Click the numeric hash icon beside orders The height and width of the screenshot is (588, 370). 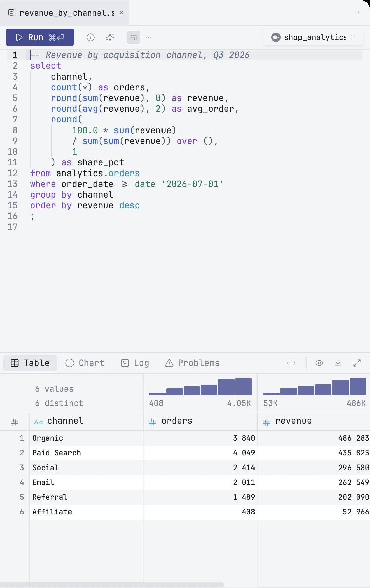[152, 422]
